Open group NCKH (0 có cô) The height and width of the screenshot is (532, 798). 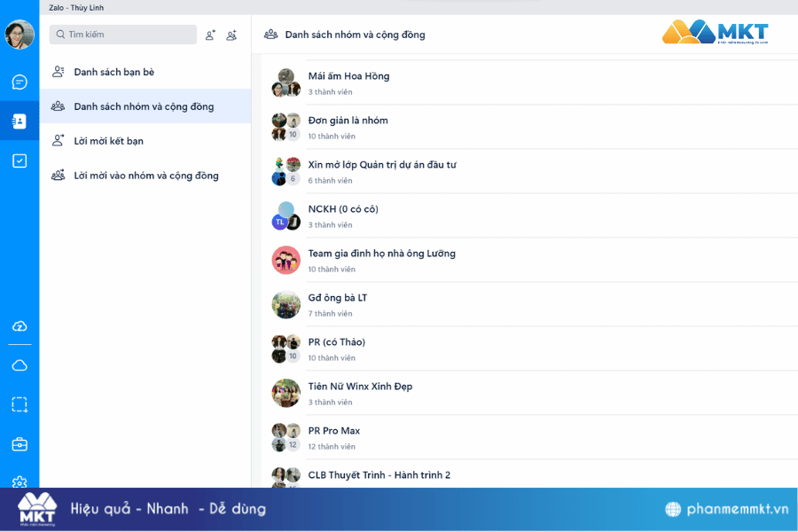click(530, 215)
